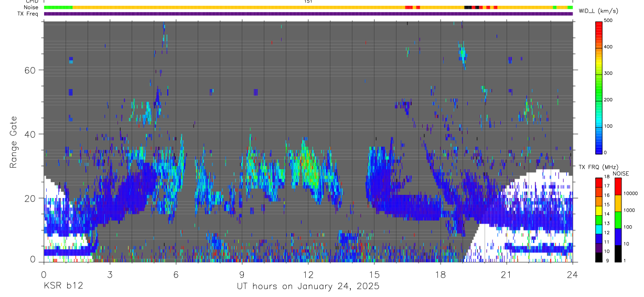The width and height of the screenshot is (644, 297).
Task: Click the 200 tick on the width color bar
Action: (609, 100)
